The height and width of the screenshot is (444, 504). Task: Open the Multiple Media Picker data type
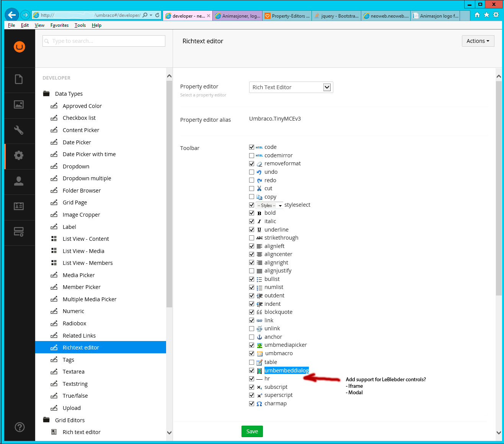(x=90, y=299)
